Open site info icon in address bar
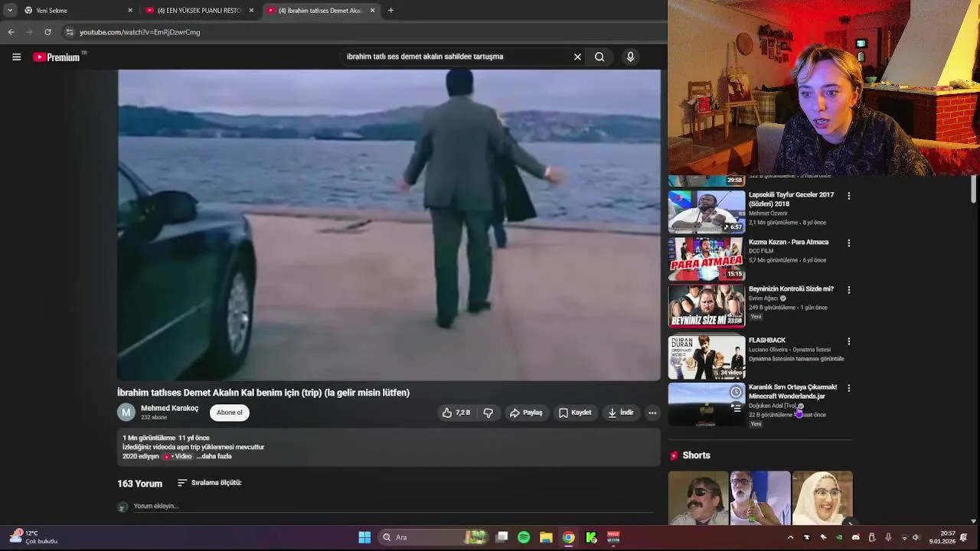 pos(69,32)
